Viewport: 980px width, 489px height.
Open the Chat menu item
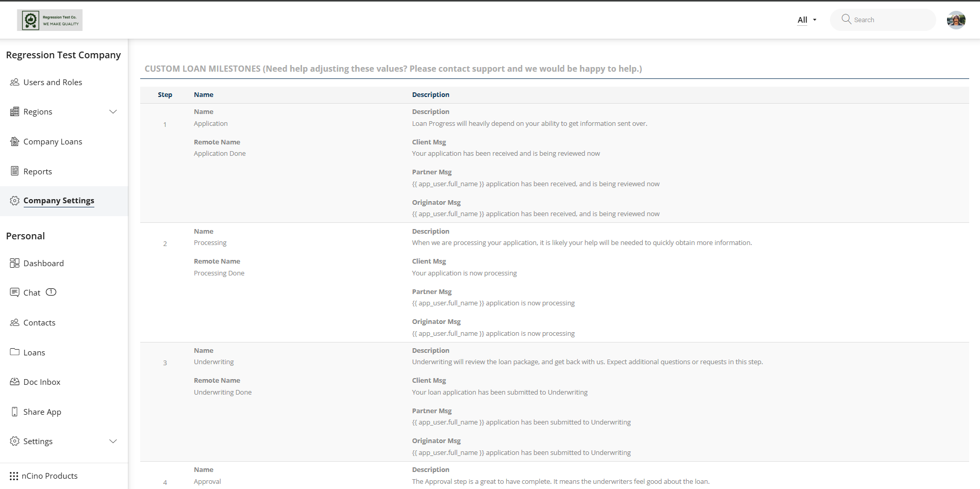[32, 292]
